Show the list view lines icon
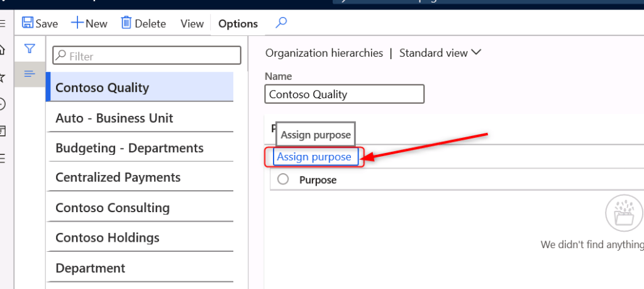The image size is (644, 289). point(30,74)
